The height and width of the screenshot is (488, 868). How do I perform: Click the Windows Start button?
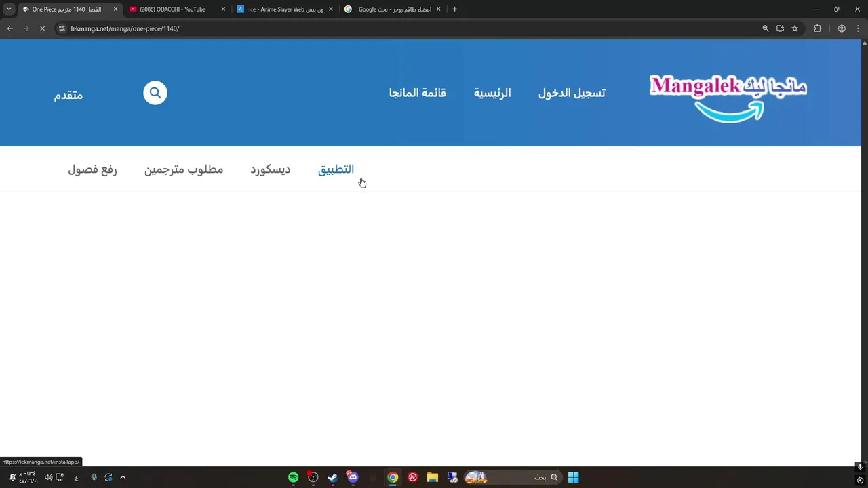tap(573, 477)
